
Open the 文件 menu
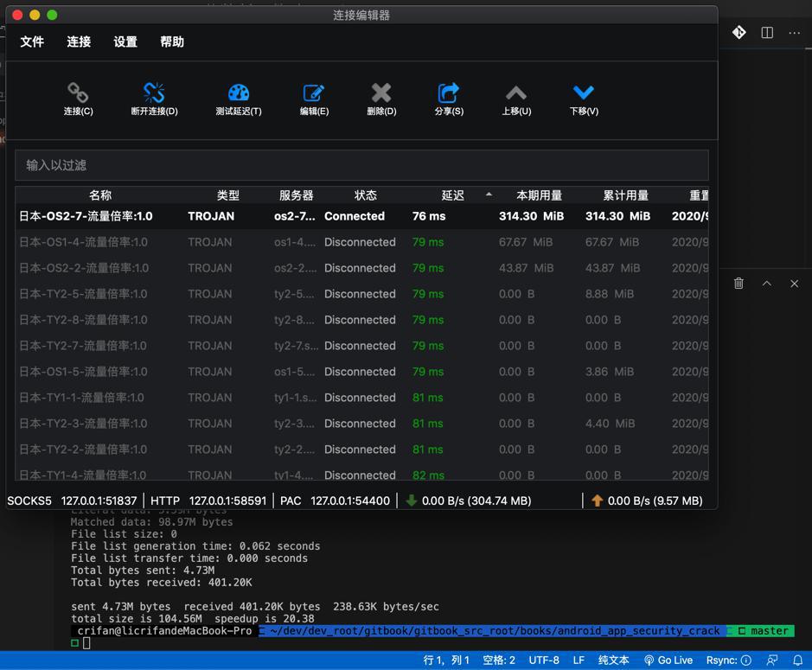click(x=32, y=41)
